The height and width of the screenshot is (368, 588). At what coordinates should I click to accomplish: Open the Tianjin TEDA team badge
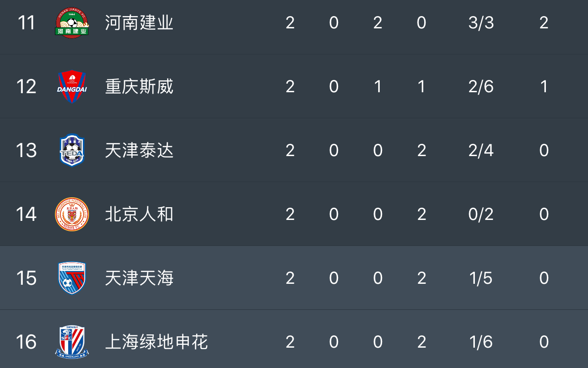[x=71, y=150]
